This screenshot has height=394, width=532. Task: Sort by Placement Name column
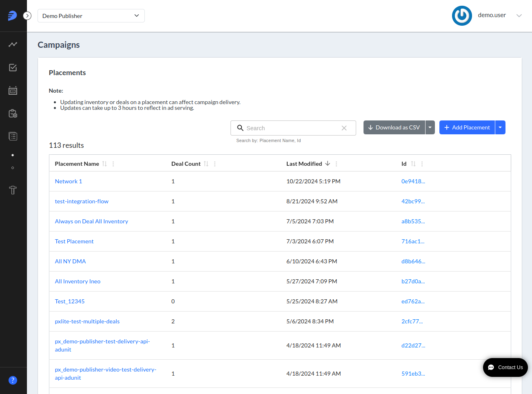[104, 164]
